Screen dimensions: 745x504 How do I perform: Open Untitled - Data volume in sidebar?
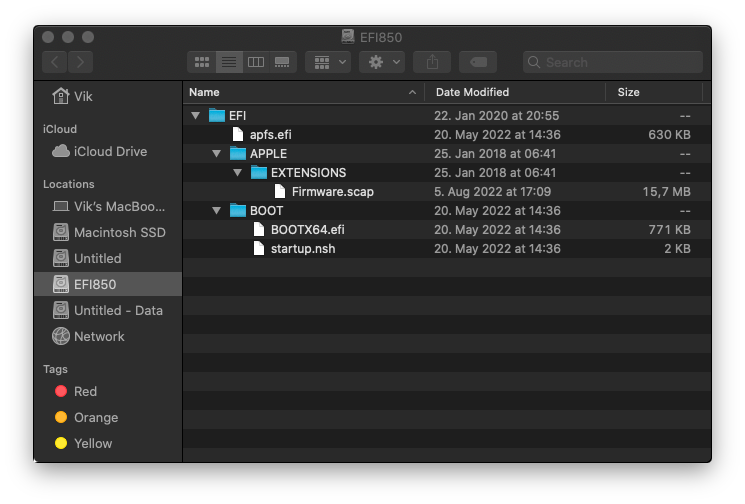[x=108, y=311]
